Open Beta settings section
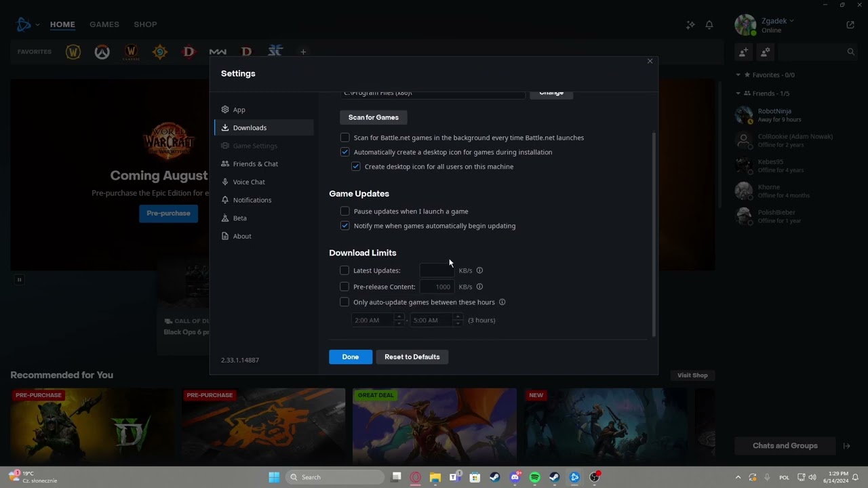Screen dimensions: 868x488 264,218
